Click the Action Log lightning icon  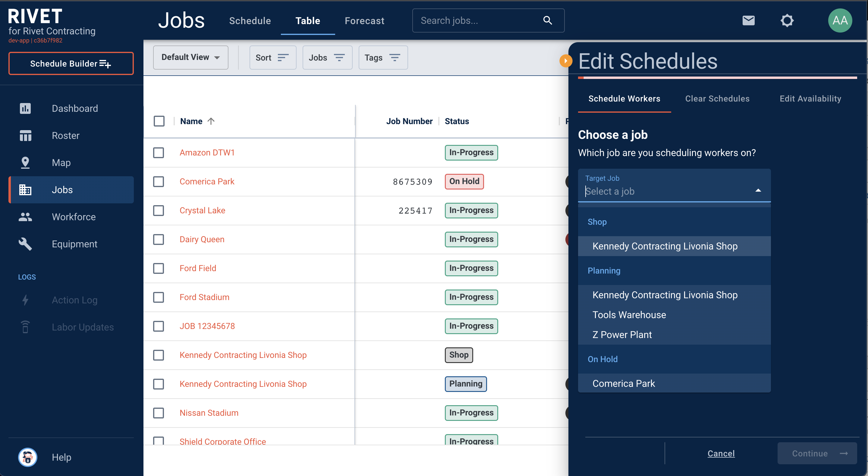coord(25,300)
